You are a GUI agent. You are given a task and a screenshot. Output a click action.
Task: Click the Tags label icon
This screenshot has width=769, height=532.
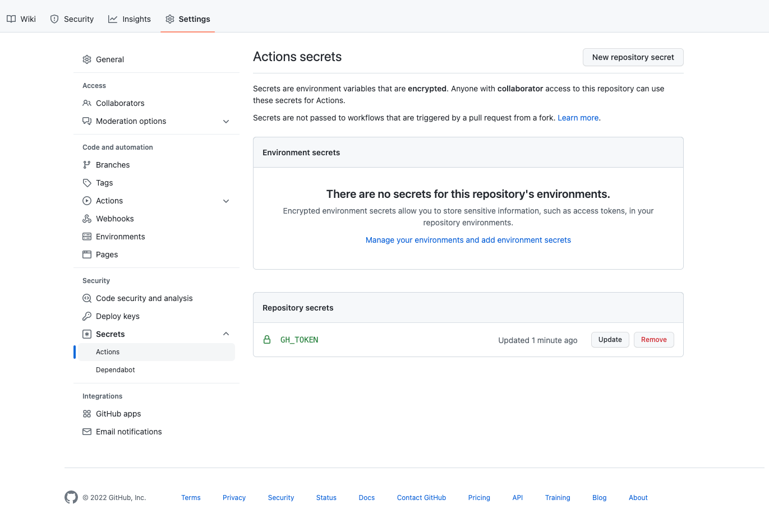(x=87, y=183)
